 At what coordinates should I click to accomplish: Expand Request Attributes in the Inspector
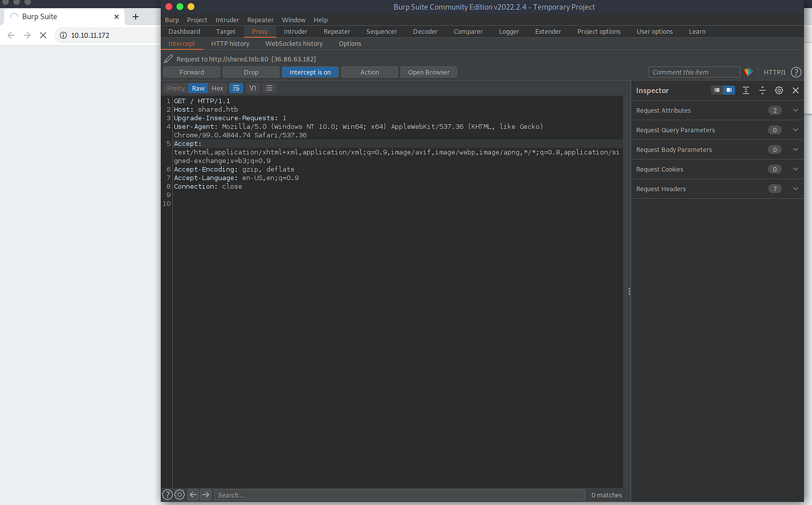(795, 110)
